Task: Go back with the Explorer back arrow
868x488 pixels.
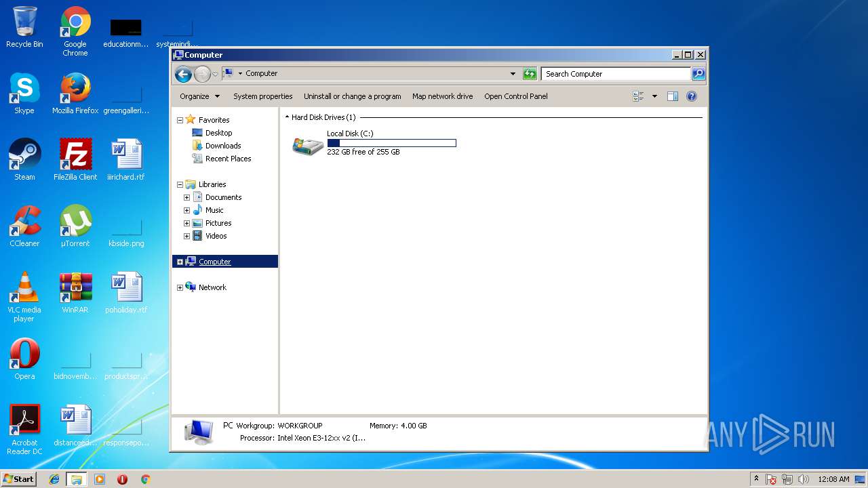Action: pos(183,74)
